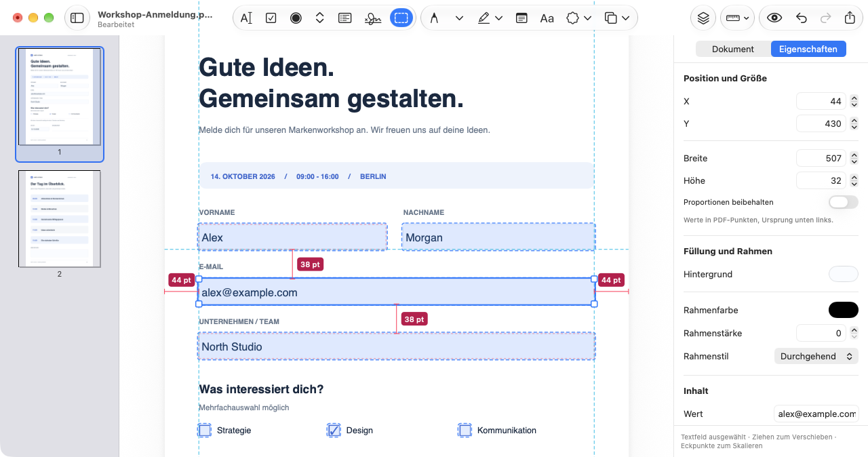Image resolution: width=868 pixels, height=457 pixels.
Task: Adjust the Höhe stepper arrows
Action: pyautogui.click(x=854, y=180)
